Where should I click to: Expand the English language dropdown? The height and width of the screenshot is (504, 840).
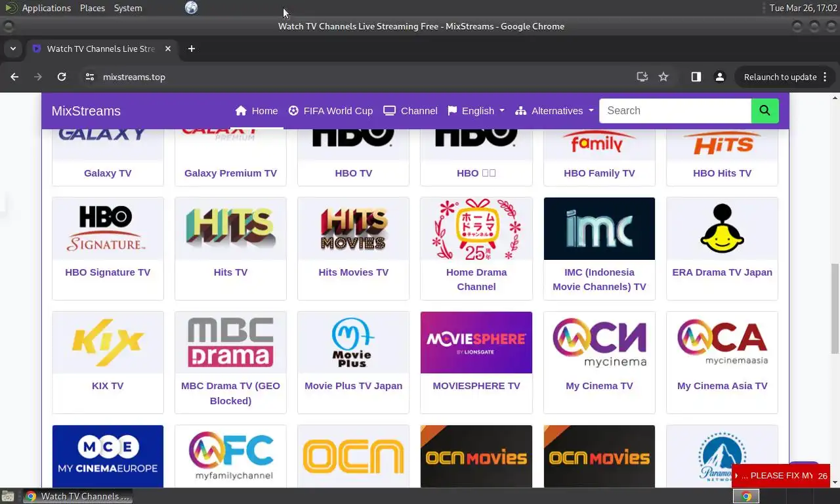(x=476, y=111)
